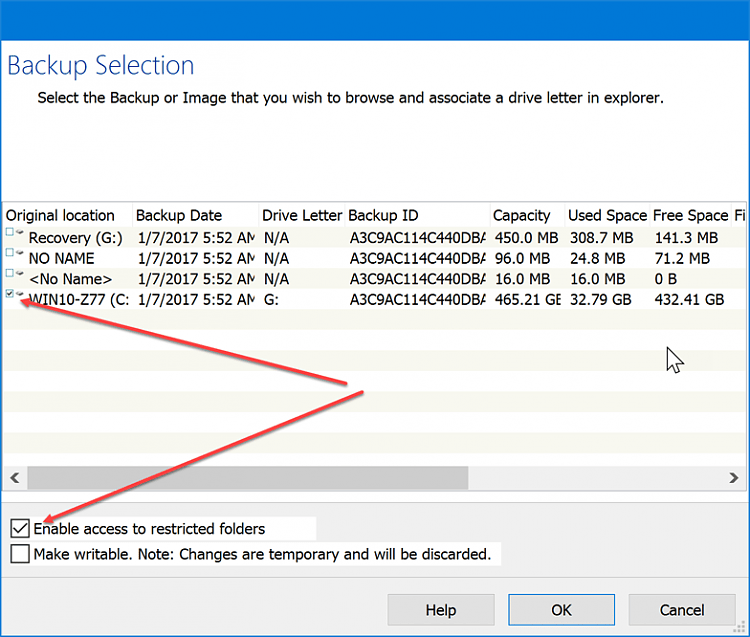Click the resize grip in dialog corner
This screenshot has width=750, height=637.
pos(741,628)
